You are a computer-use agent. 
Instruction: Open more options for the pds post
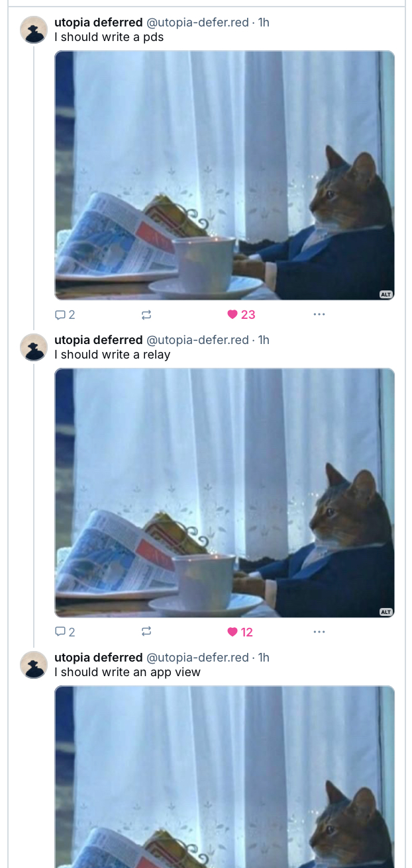(319, 315)
